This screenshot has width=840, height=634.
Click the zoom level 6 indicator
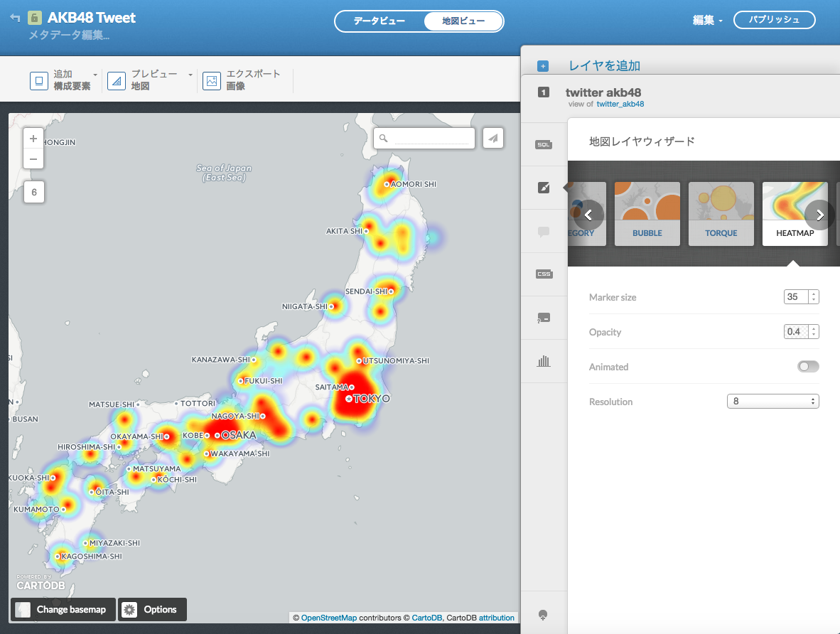pos(33,193)
